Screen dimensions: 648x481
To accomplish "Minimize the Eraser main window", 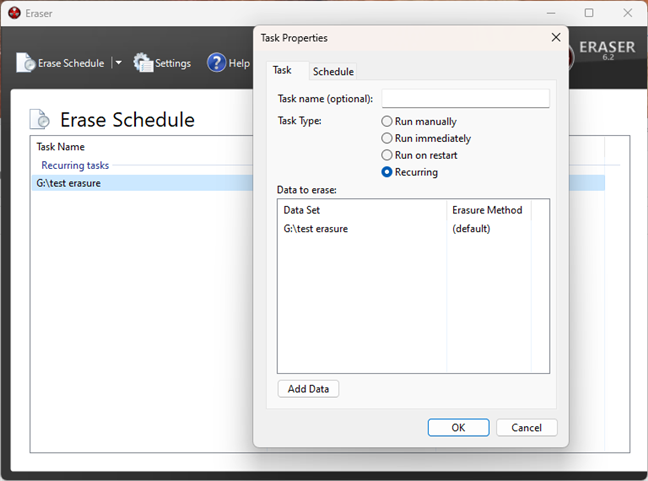I will click(x=551, y=13).
